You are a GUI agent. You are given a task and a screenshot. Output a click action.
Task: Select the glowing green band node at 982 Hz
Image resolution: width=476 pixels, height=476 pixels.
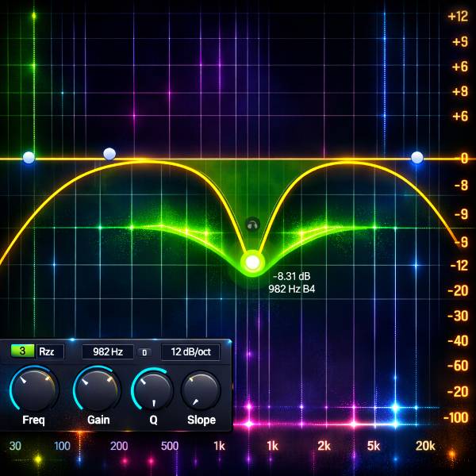point(252,263)
